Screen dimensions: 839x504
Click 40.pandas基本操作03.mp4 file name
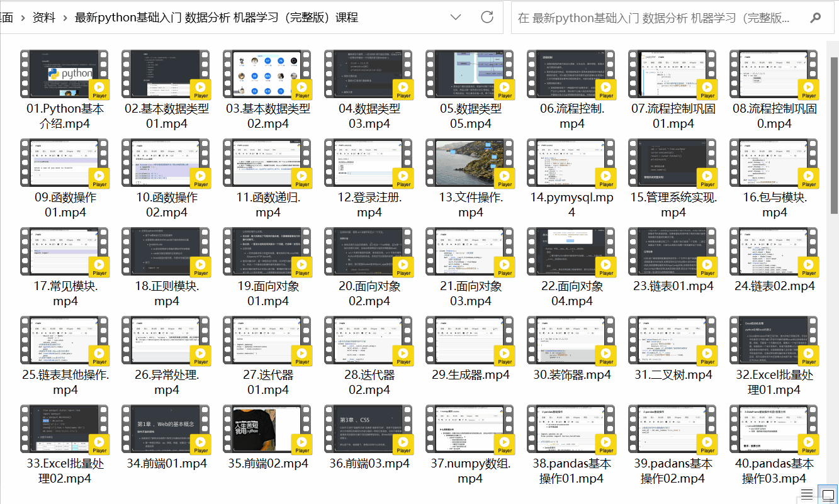click(x=774, y=471)
